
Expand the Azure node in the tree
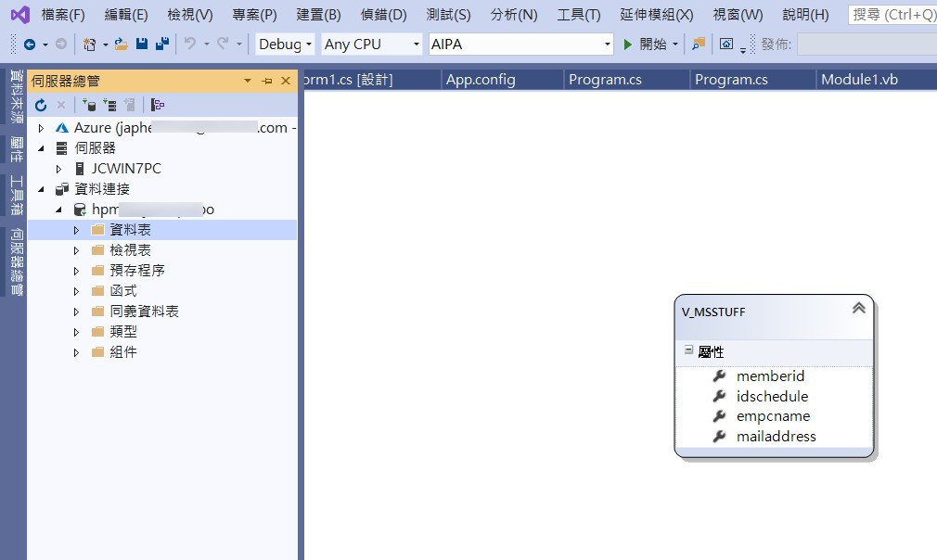[41, 128]
